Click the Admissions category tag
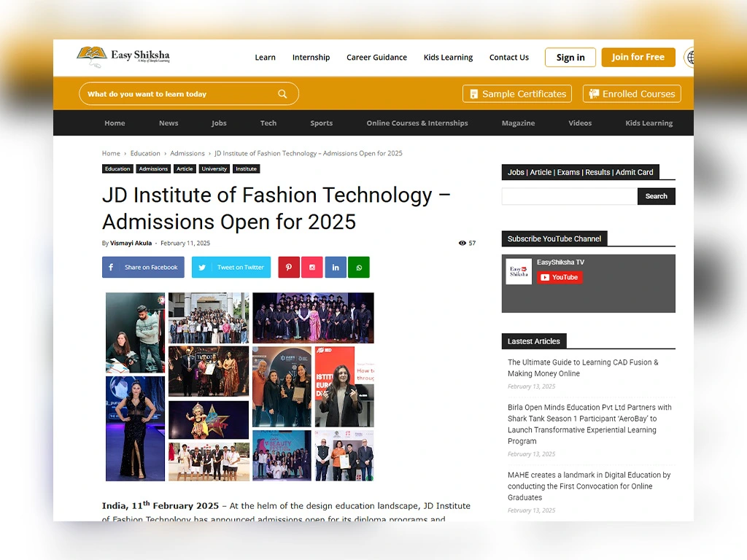 153,168
